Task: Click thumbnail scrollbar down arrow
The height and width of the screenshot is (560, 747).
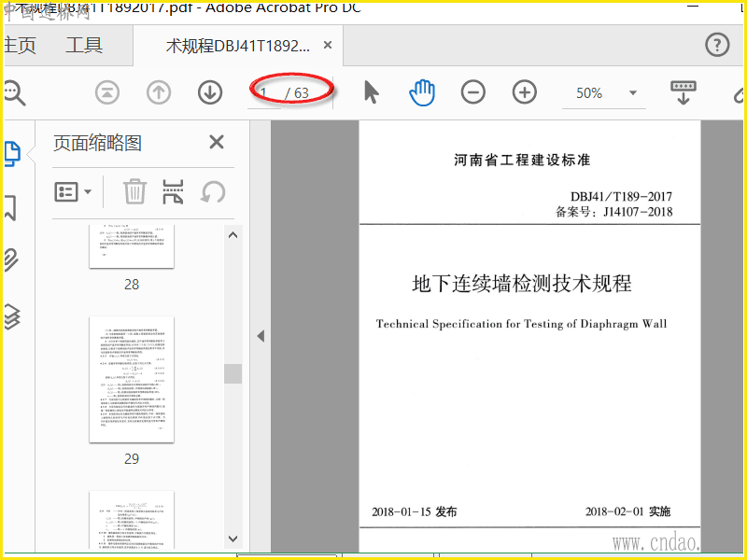Action: 233,539
